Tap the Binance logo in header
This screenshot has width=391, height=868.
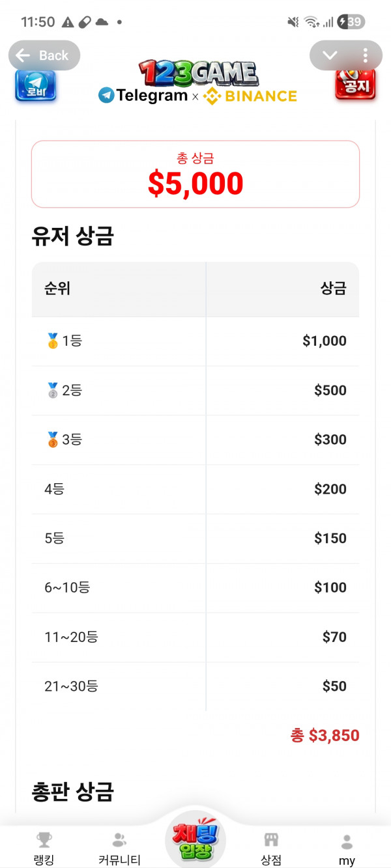point(250,96)
